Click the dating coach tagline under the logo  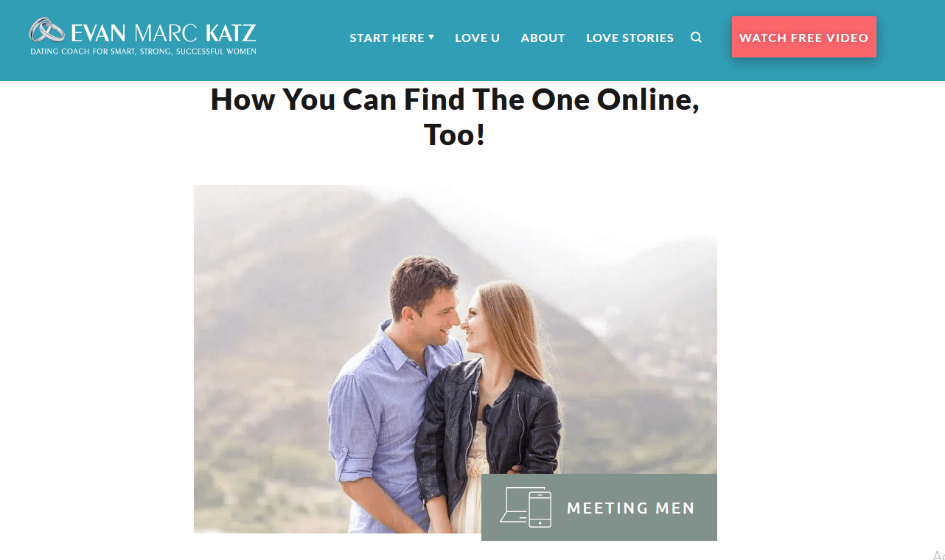[x=143, y=52]
